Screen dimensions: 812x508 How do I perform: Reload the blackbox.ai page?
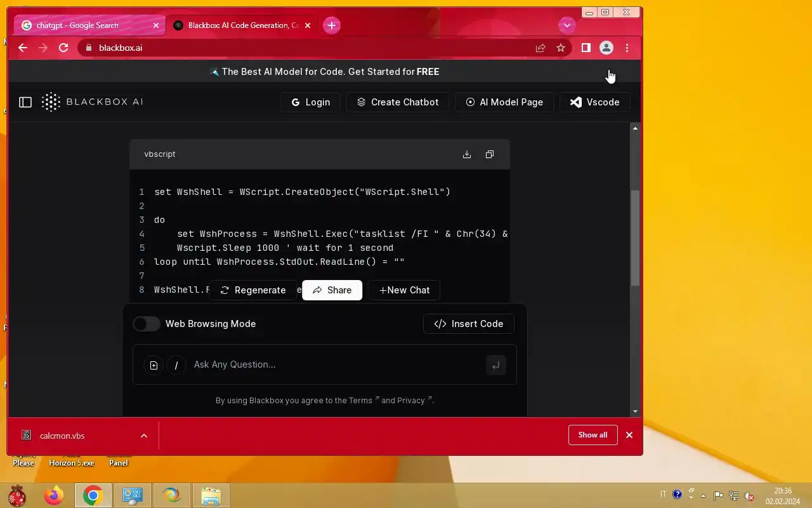[63, 48]
